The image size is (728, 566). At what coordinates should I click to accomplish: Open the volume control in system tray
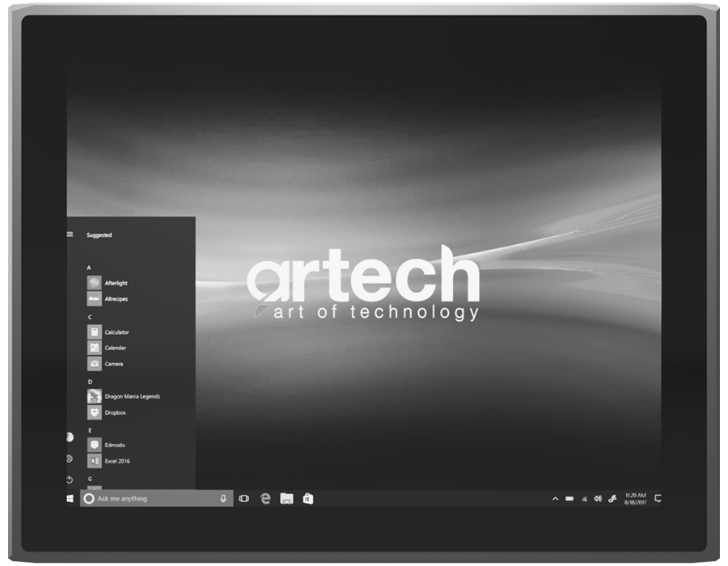pyautogui.click(x=598, y=499)
